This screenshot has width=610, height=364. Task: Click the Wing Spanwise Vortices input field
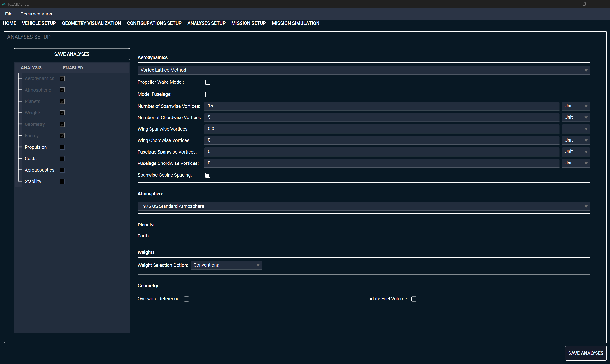pyautogui.click(x=382, y=129)
